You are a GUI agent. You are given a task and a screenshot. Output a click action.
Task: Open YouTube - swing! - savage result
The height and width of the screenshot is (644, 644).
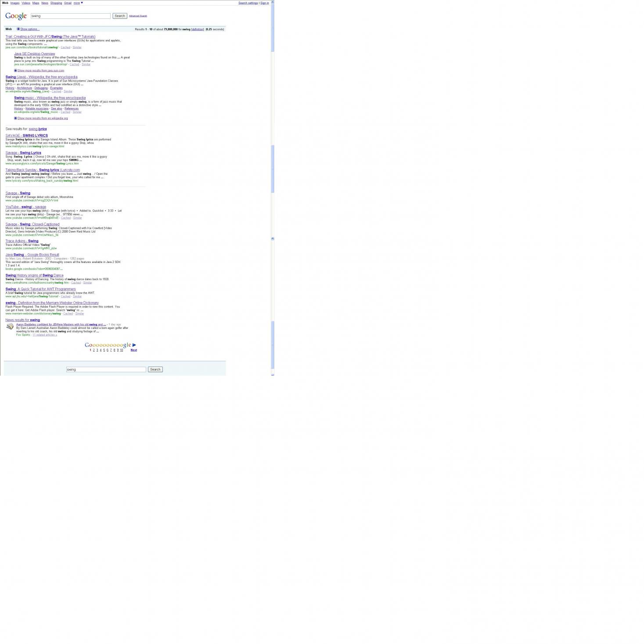(x=26, y=207)
